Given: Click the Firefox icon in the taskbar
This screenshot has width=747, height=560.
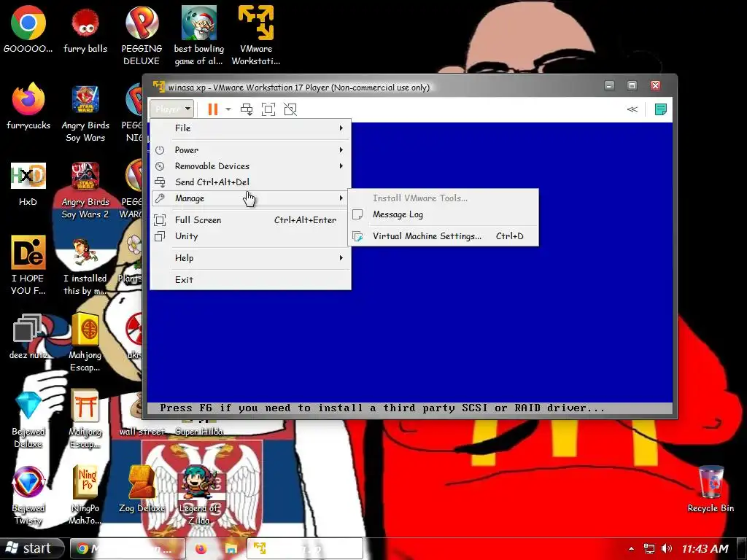Looking at the screenshot, I should 201,549.
